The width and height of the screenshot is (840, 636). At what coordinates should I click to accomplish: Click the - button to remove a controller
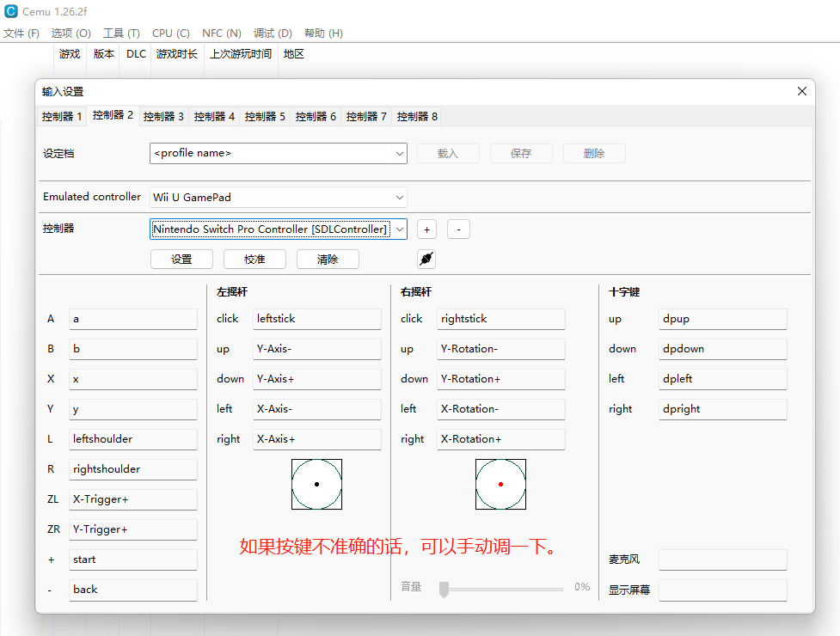click(458, 229)
